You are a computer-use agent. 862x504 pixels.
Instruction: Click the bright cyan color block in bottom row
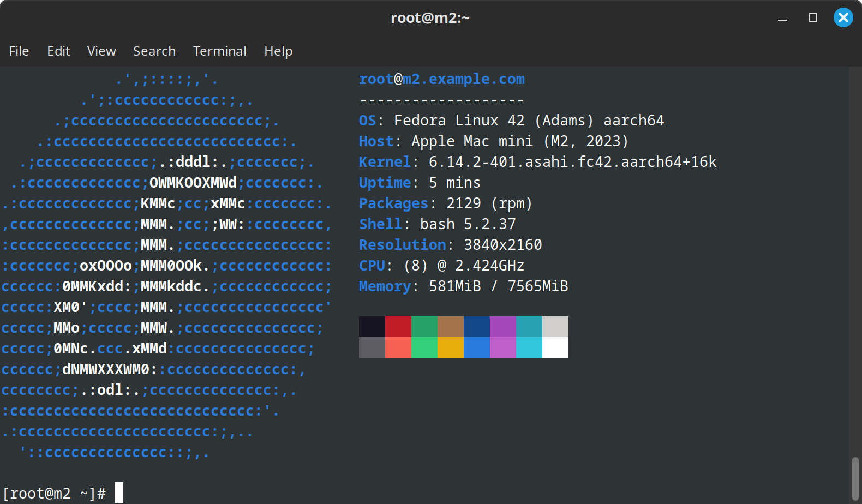coord(529,347)
